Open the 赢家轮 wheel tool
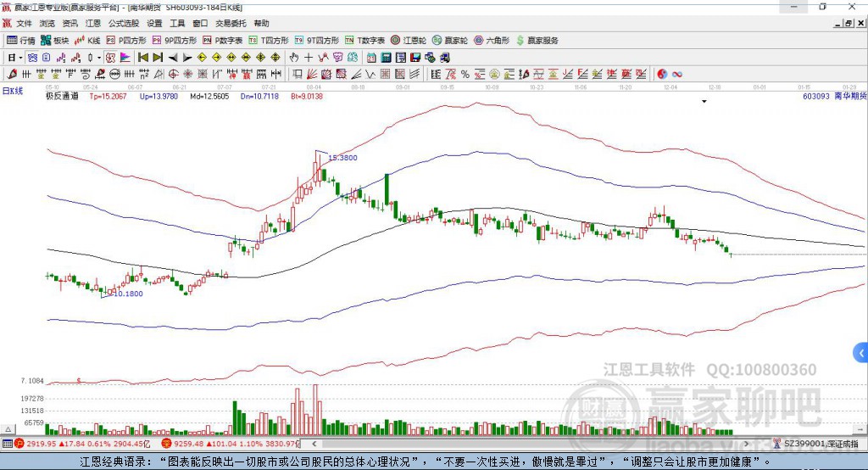 point(450,41)
